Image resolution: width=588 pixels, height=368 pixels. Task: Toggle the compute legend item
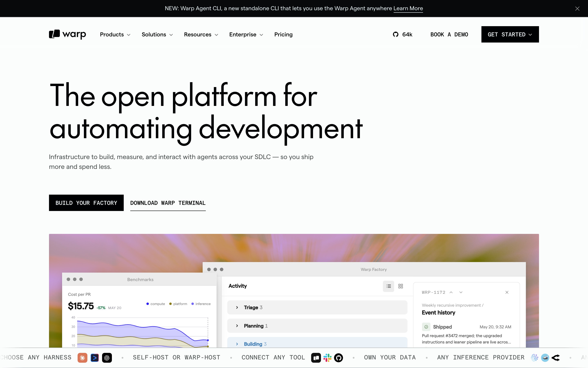coord(156,304)
